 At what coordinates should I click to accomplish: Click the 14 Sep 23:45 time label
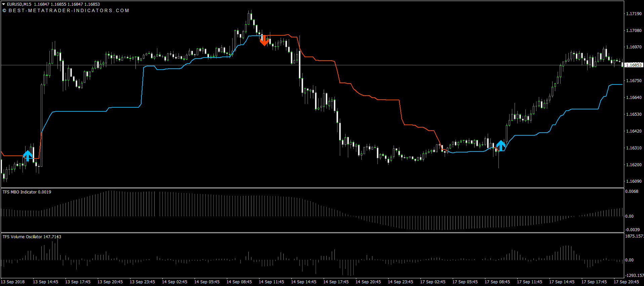[400, 282]
